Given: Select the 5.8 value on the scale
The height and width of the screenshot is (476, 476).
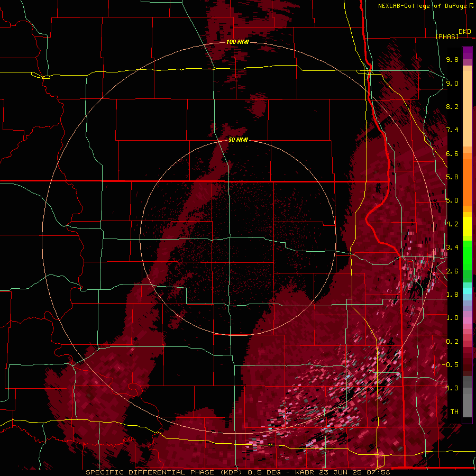Looking at the screenshot, I should point(452,177).
